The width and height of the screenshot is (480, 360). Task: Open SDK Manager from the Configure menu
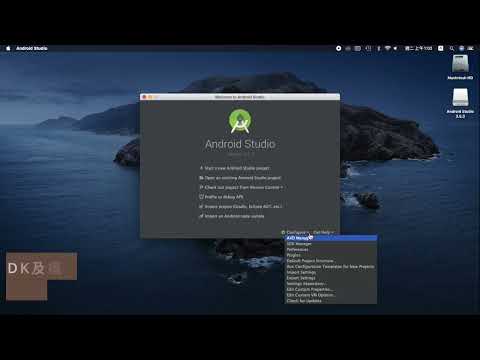[x=331, y=244]
